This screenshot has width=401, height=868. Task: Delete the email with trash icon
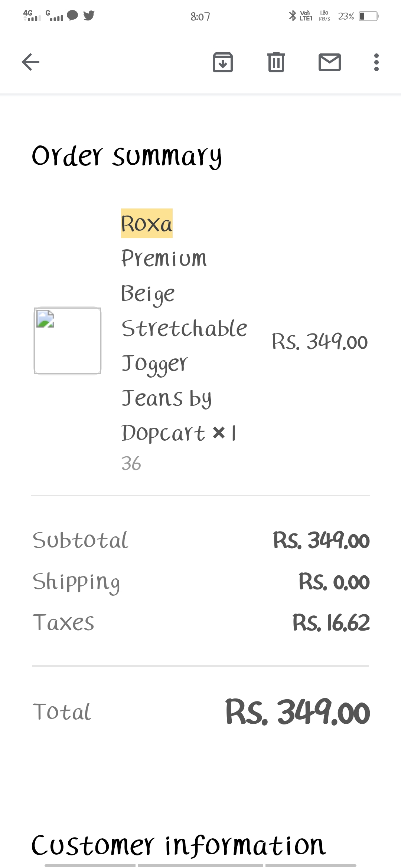276,62
